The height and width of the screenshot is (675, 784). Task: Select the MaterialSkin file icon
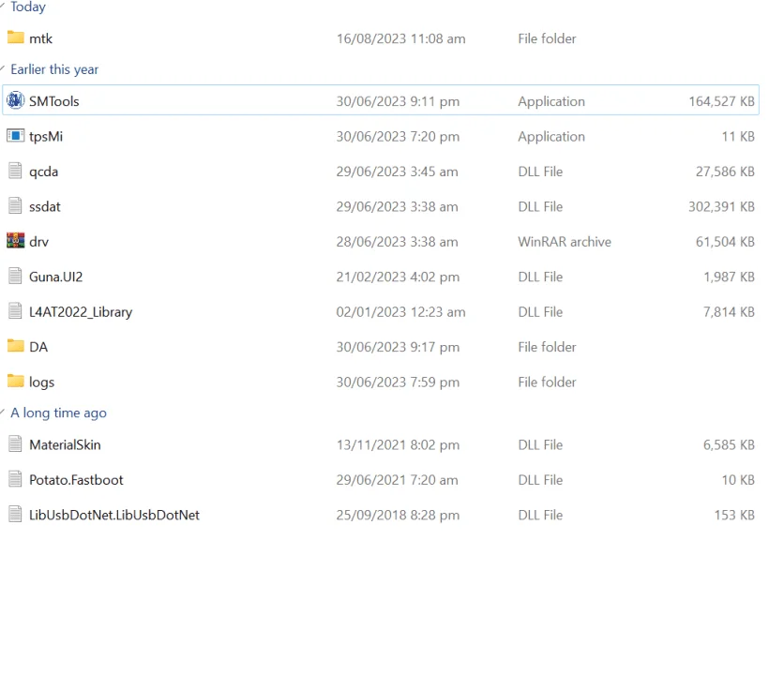coord(16,444)
